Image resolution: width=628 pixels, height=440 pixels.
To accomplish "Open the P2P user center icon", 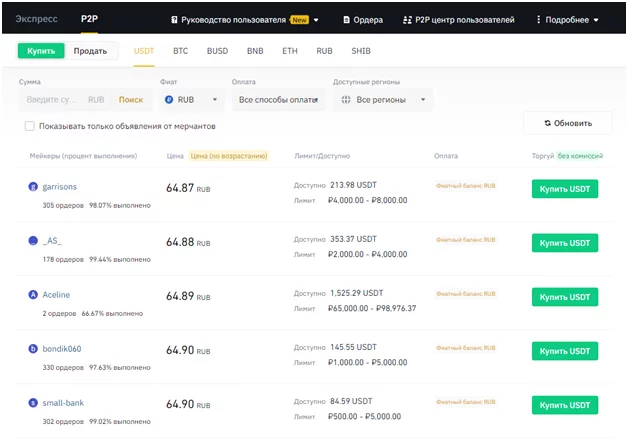I will click(407, 19).
